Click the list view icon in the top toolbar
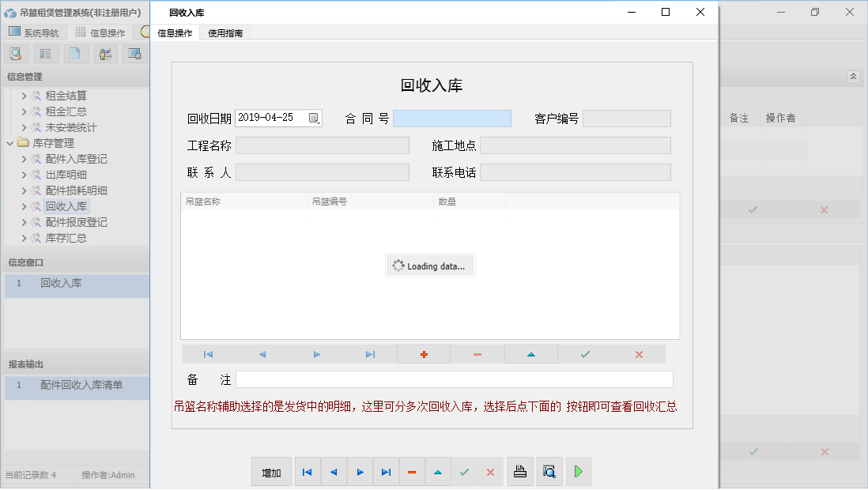The height and width of the screenshot is (490, 868). [x=45, y=53]
